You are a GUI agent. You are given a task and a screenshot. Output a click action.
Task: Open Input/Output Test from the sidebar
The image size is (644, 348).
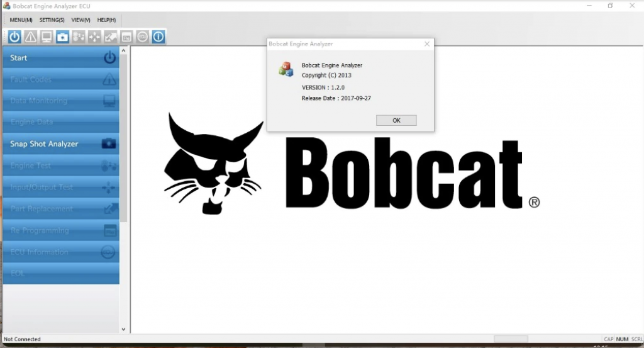pos(61,188)
